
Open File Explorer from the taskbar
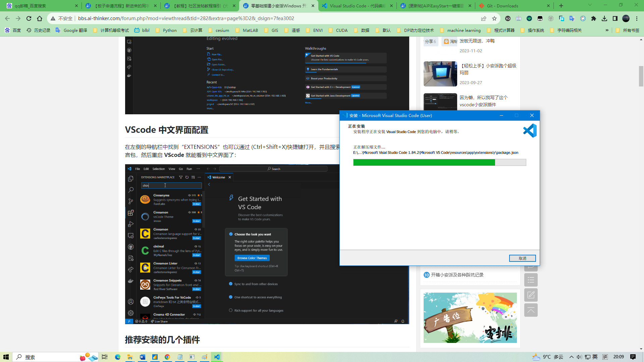point(130,357)
